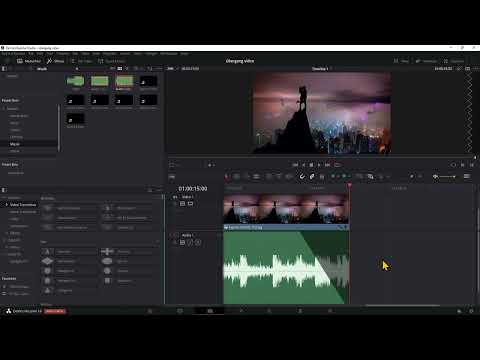The height and width of the screenshot is (360, 480).
Task: Select the audio clip thumbnail in the third row
Action: pos(76,119)
